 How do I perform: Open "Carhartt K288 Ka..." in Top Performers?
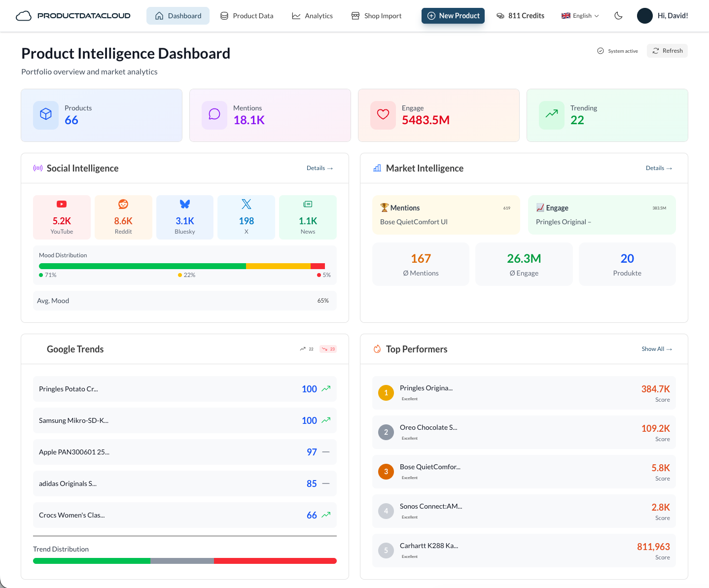coord(429,546)
